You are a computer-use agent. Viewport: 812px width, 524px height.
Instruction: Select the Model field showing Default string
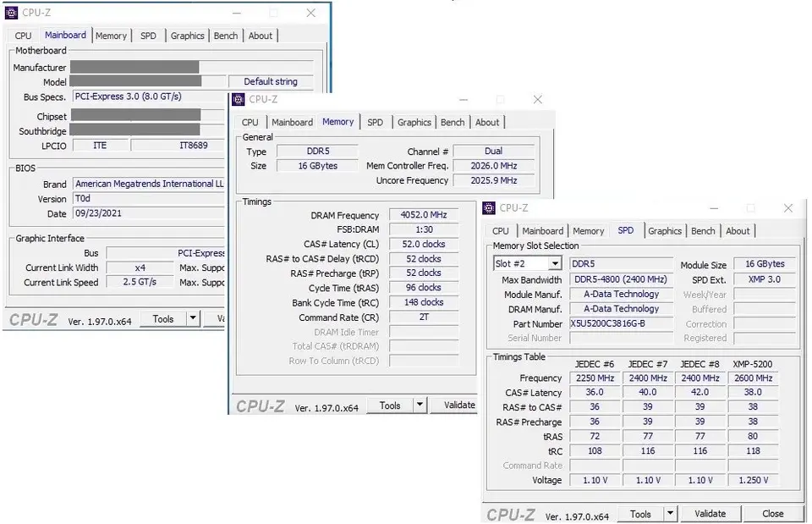271,81
